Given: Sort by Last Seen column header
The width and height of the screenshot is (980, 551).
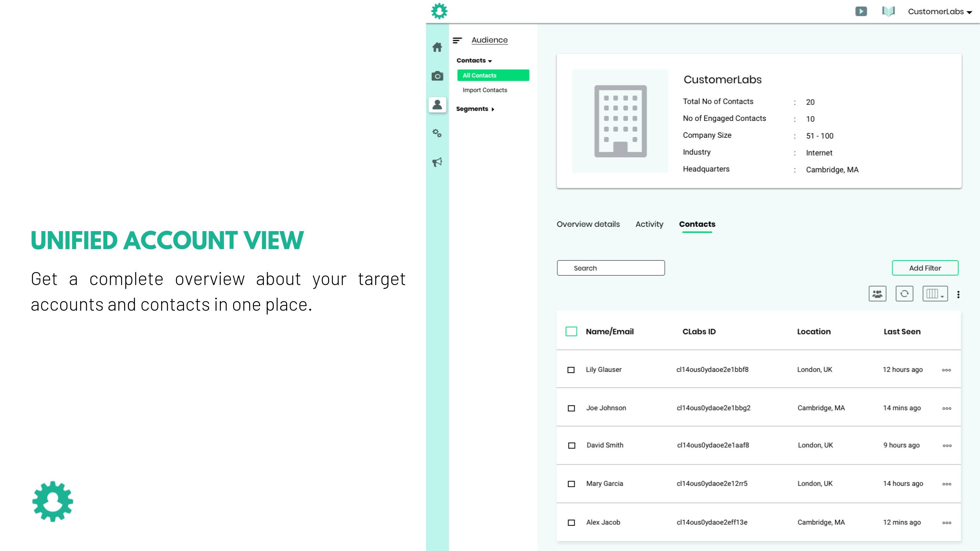Looking at the screenshot, I should point(902,331).
